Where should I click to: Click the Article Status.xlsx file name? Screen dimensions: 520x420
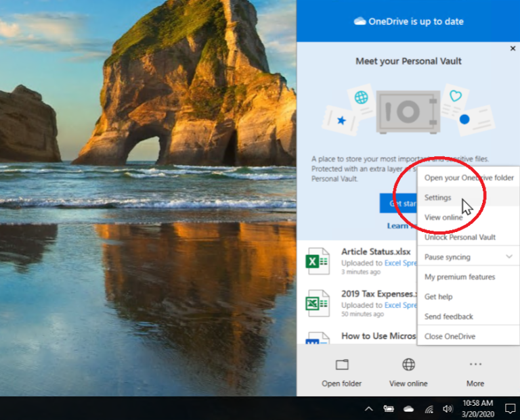[x=376, y=252]
